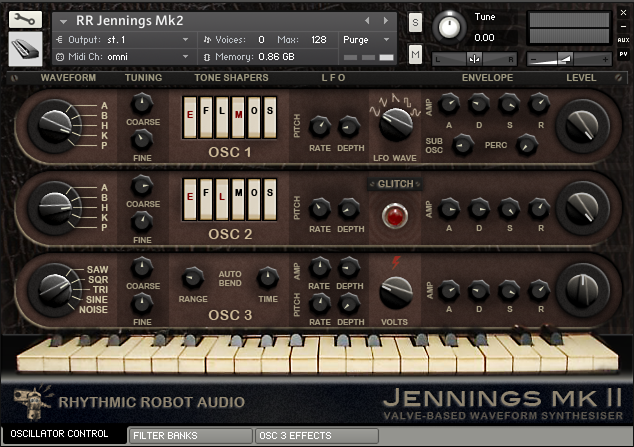Click the LFO Wave selector knob
Image resolution: width=634 pixels, height=447 pixels.
coord(395,124)
